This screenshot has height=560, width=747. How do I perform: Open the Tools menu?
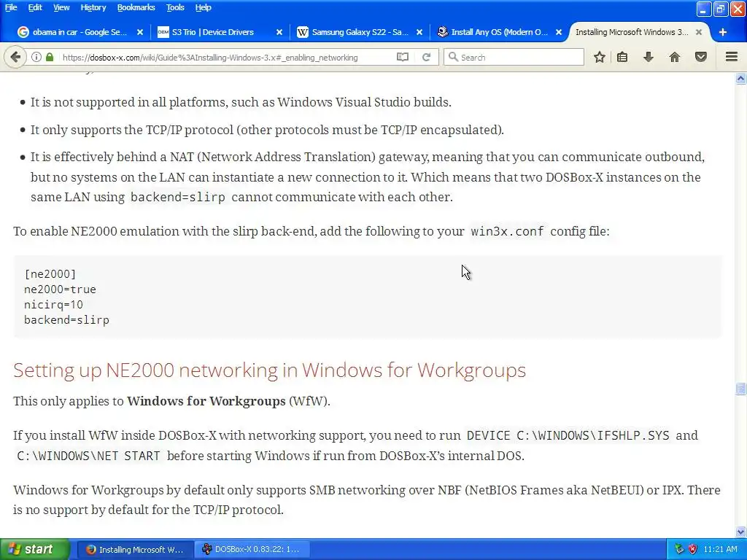(x=175, y=7)
